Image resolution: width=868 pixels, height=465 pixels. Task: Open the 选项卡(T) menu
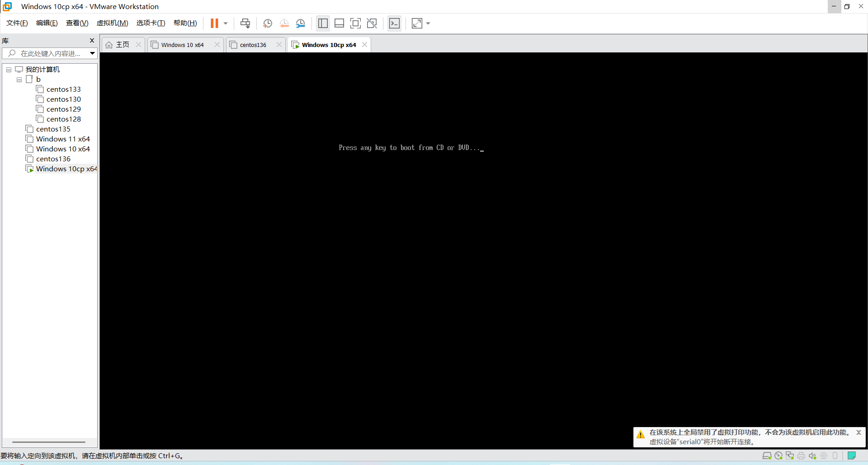151,23
